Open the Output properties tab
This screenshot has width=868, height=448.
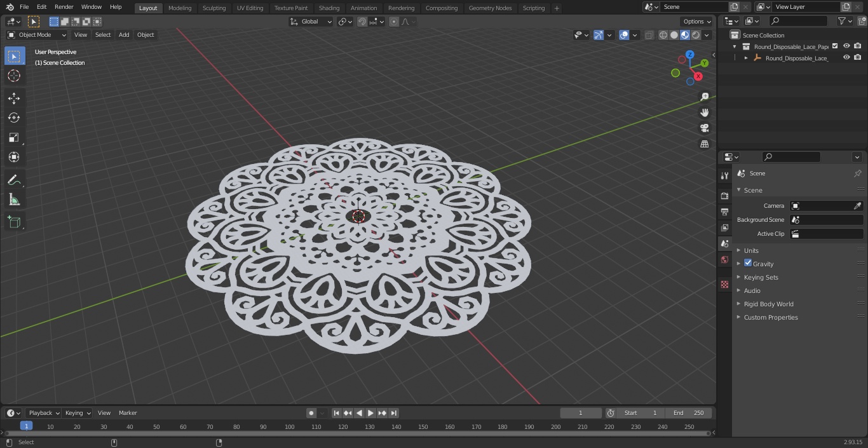coord(724,212)
